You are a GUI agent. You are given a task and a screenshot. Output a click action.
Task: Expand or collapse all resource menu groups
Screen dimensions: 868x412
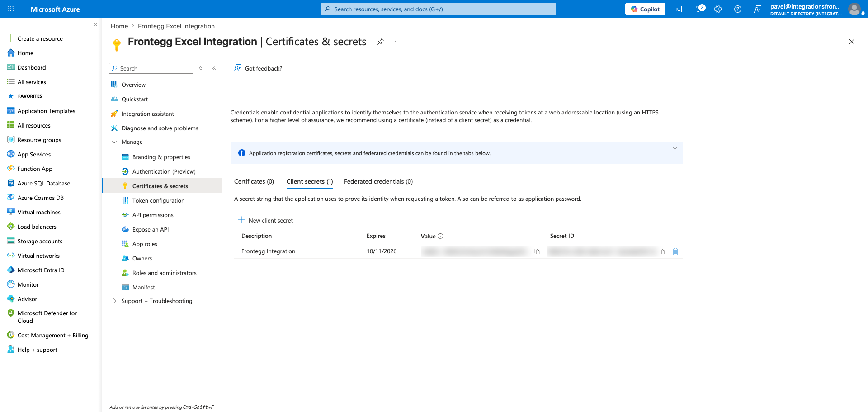click(201, 68)
